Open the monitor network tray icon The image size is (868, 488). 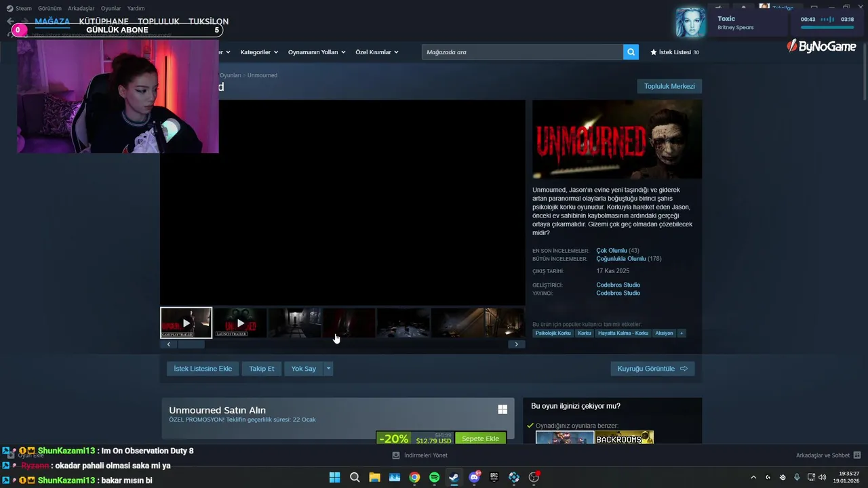(811, 477)
